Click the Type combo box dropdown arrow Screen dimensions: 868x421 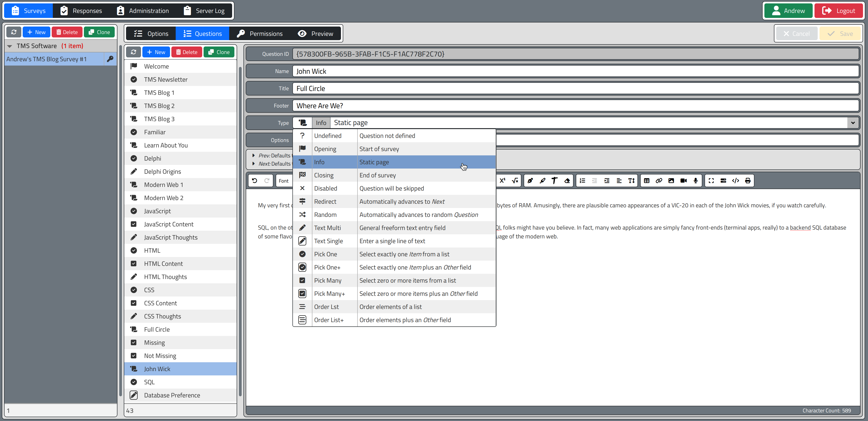pos(853,123)
